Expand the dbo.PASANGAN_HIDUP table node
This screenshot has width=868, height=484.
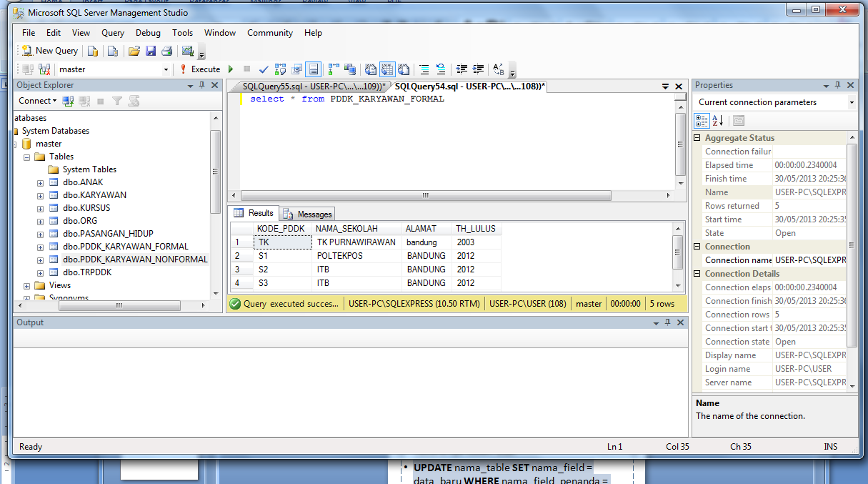pos(41,234)
